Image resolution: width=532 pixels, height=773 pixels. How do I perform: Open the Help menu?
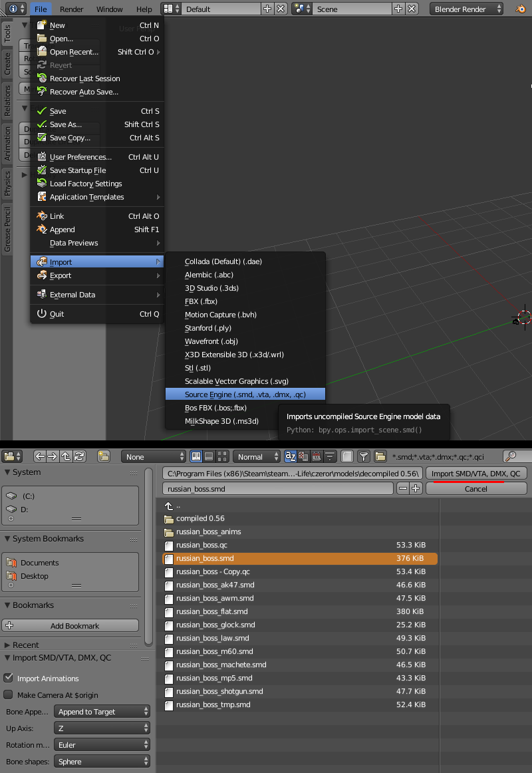[x=144, y=9]
